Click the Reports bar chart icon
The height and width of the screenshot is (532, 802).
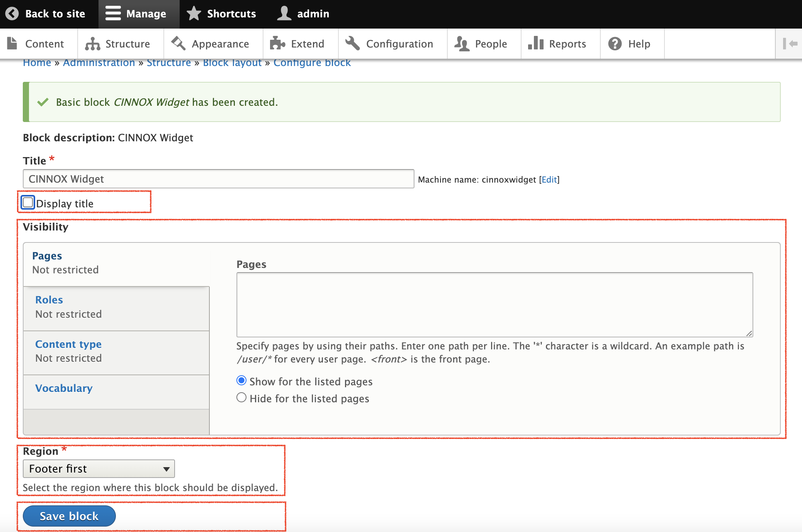click(x=536, y=44)
